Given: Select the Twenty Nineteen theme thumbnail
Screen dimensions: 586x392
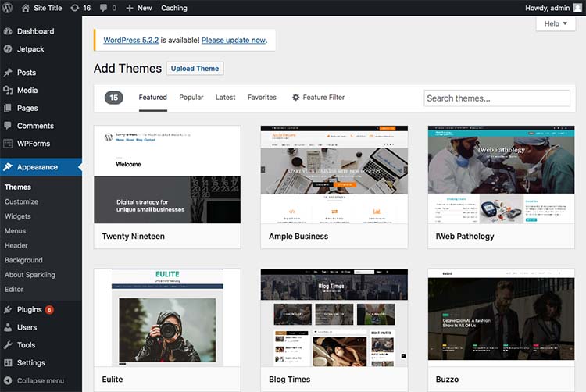Looking at the screenshot, I should coord(166,175).
